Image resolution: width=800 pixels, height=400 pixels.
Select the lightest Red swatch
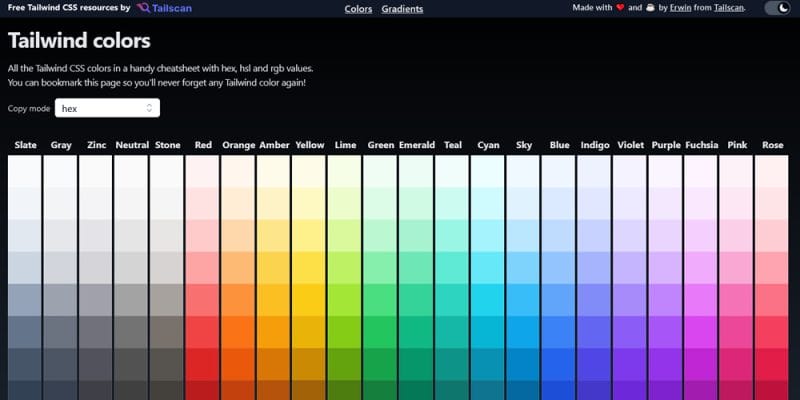pyautogui.click(x=203, y=171)
